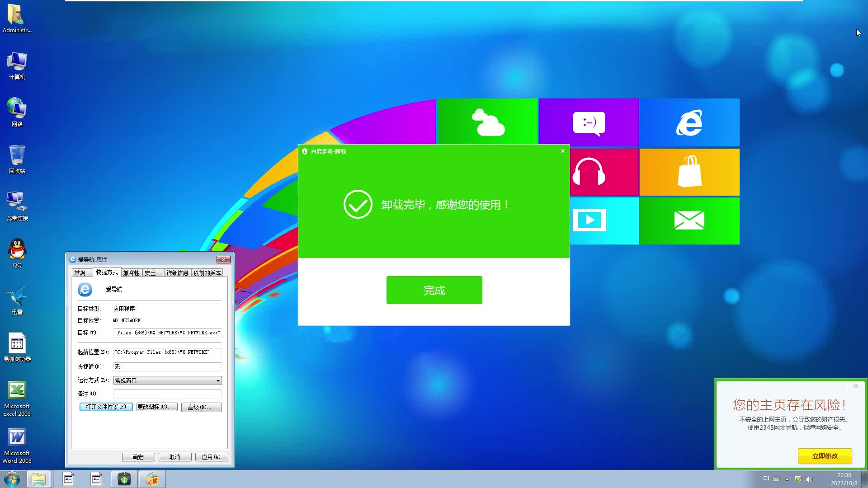Click 取消 in 爱导航 属性 dialog
Screen dimensions: 868x488
(x=175, y=457)
